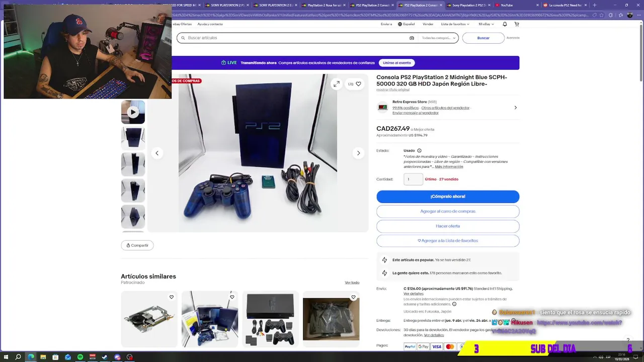This screenshot has height=362, width=644.
Task: Open the Vender menu link
Action: (x=428, y=24)
